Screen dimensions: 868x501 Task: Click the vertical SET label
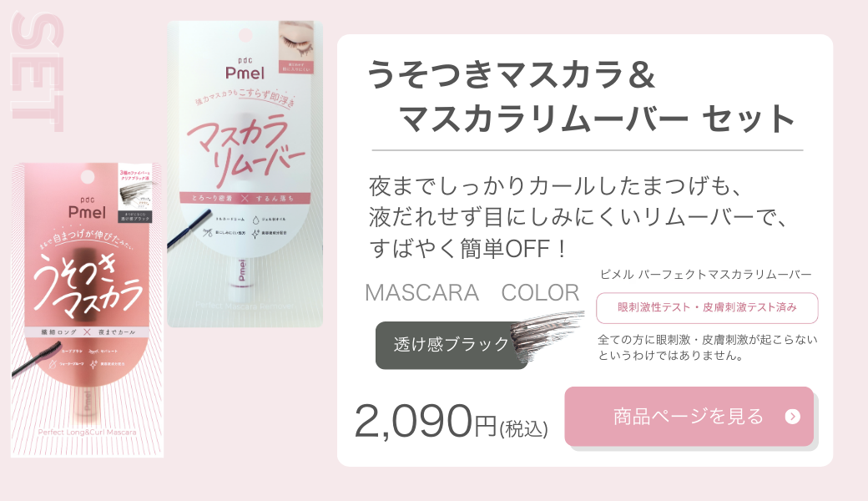[38, 72]
